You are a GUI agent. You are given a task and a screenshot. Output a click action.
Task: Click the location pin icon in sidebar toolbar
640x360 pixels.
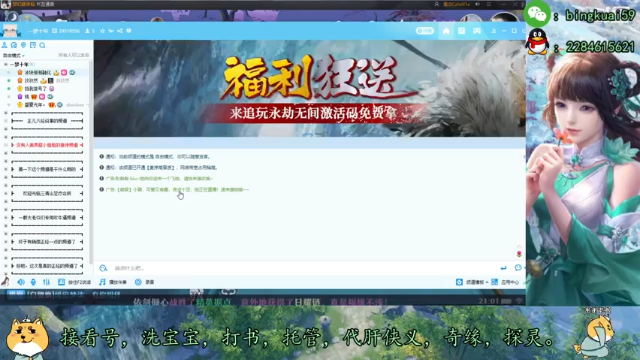(x=23, y=45)
